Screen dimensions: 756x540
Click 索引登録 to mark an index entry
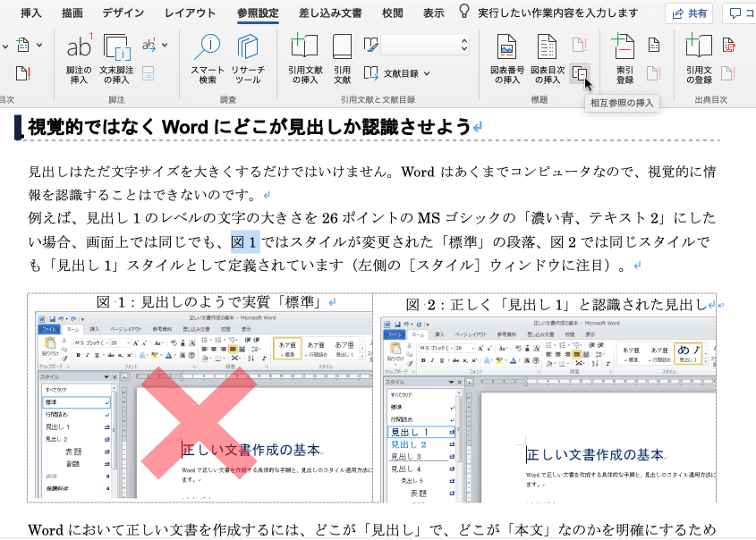[624, 59]
